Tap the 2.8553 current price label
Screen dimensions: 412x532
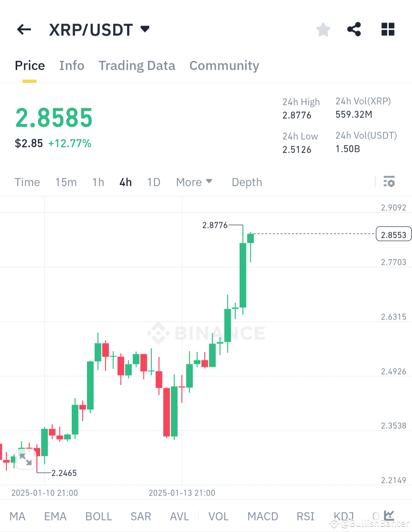pyautogui.click(x=393, y=234)
